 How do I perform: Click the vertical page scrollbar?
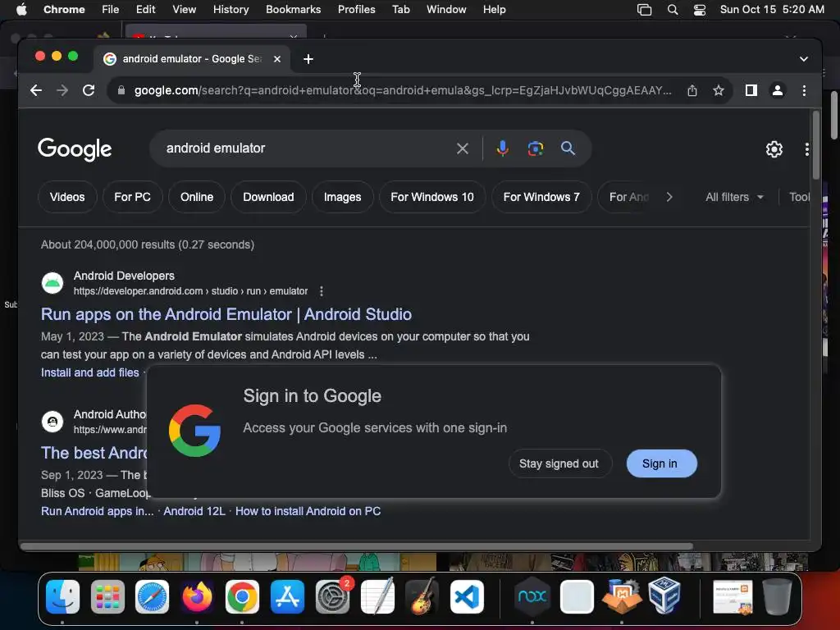tap(816, 146)
